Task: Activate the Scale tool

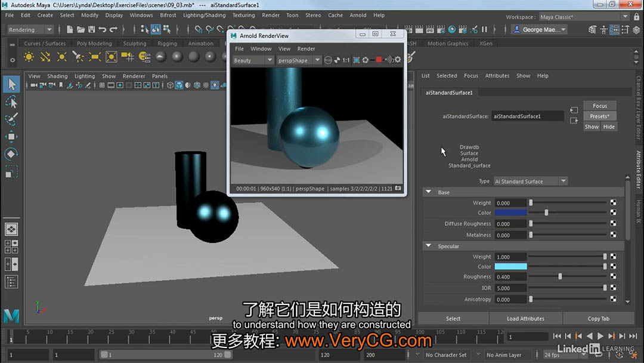Action: (x=11, y=171)
